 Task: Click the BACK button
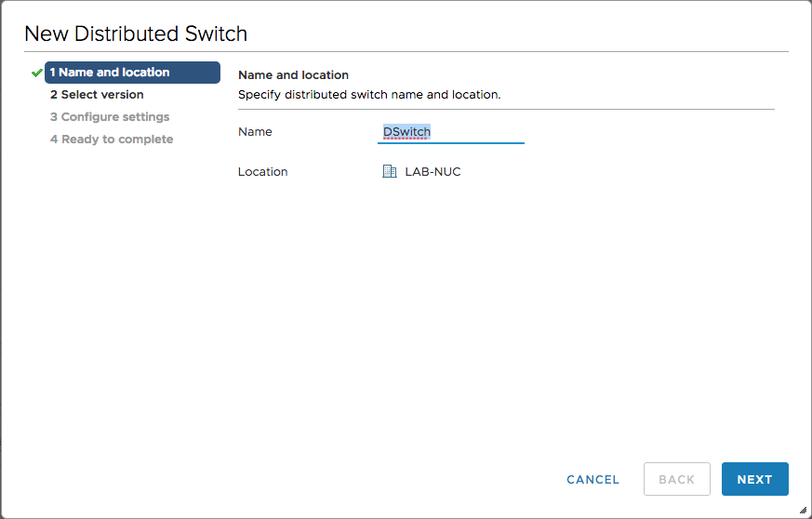(677, 479)
